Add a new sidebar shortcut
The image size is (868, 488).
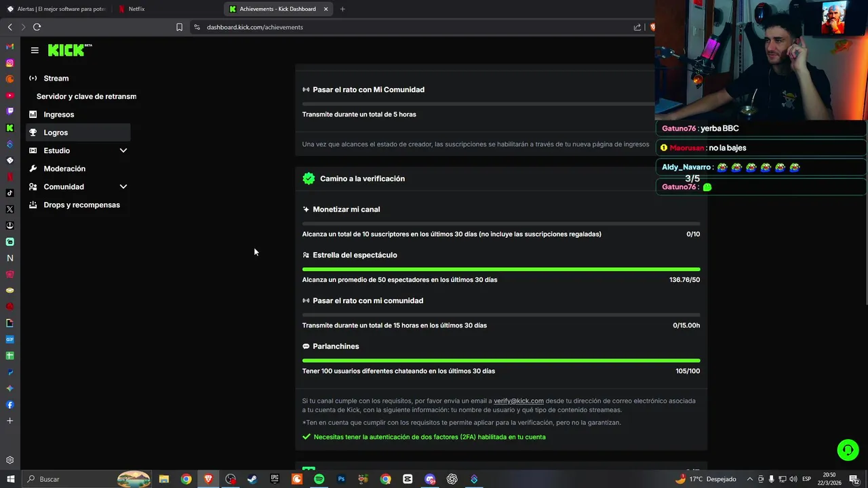tap(9, 421)
